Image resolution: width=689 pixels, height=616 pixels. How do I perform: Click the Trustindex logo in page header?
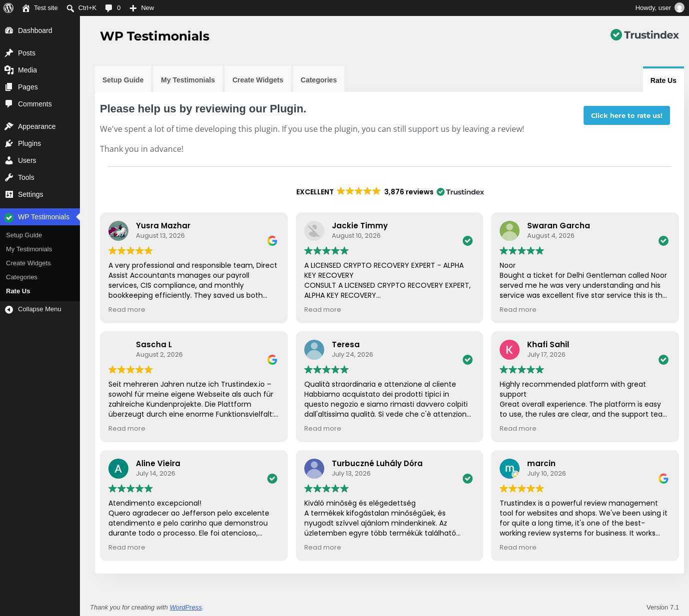pos(645,35)
